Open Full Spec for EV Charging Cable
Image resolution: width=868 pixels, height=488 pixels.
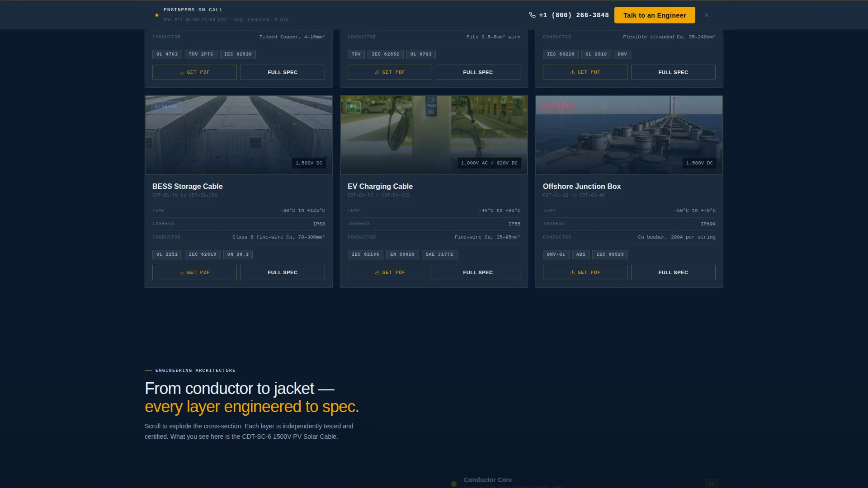[478, 272]
